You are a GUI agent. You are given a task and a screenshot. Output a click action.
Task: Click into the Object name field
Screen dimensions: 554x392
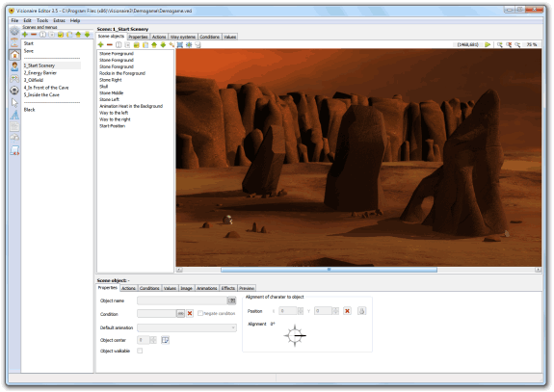[x=182, y=301]
